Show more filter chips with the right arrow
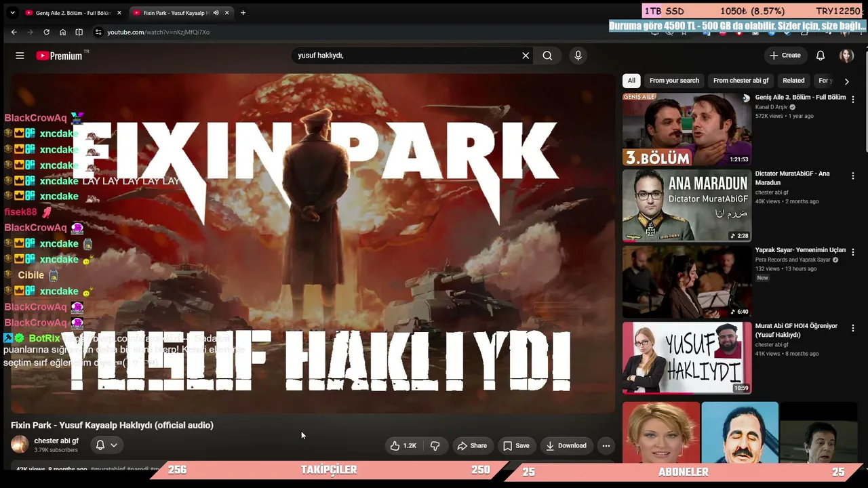Screen dimensions: 868x488 (846, 81)
